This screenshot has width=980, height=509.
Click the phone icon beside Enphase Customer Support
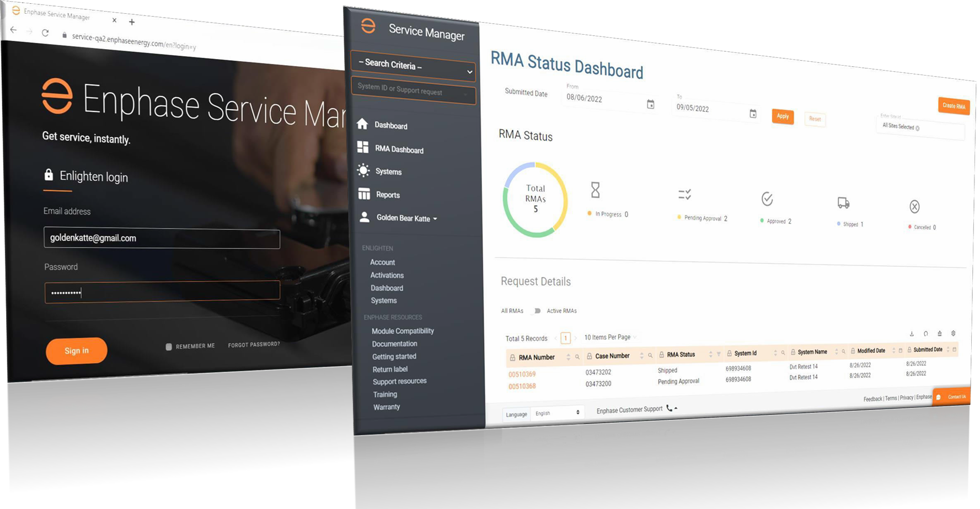click(x=670, y=409)
